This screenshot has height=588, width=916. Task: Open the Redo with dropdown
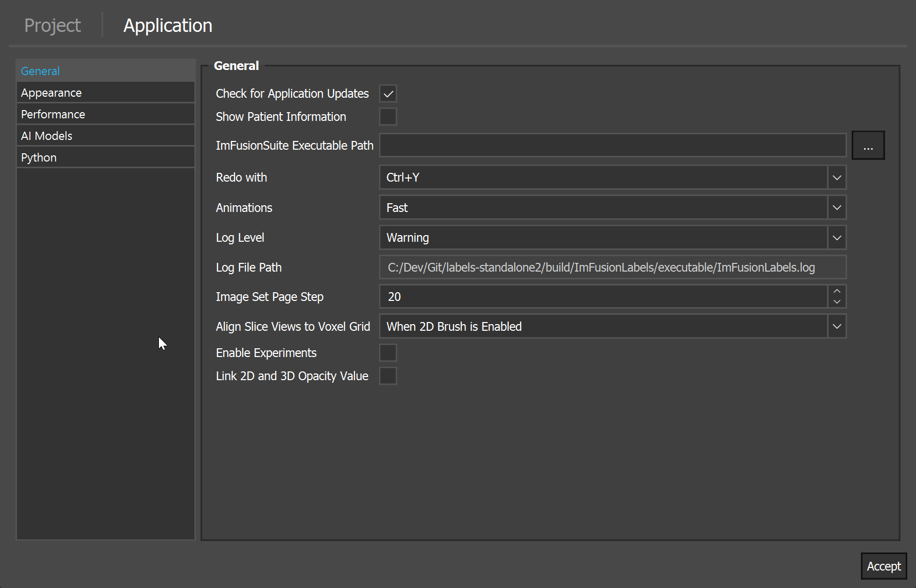point(613,177)
